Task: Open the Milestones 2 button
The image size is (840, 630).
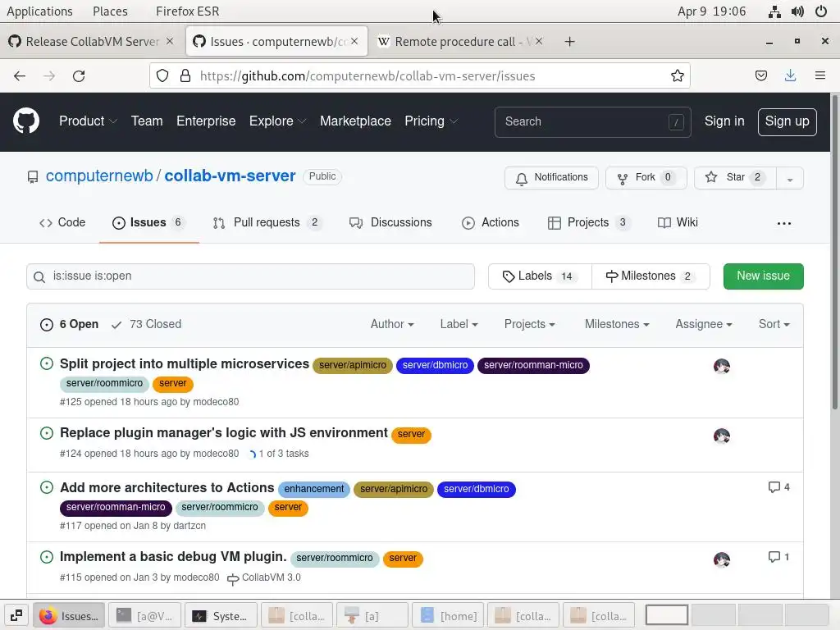Action: [x=651, y=276]
